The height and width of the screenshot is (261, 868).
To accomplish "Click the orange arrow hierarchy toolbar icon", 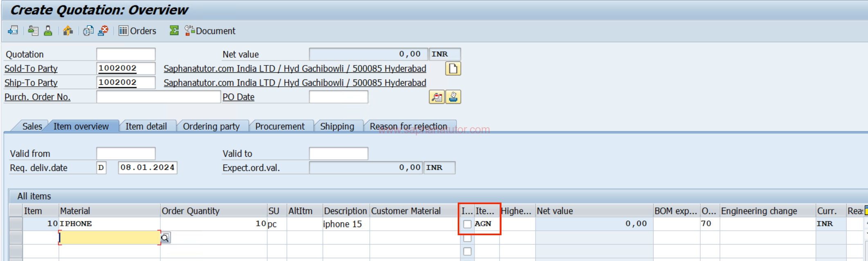I will coord(68,31).
